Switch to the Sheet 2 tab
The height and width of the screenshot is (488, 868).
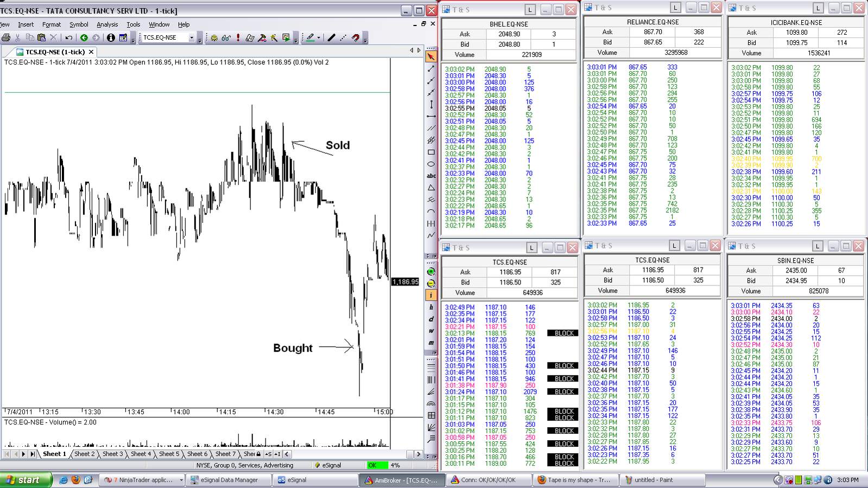(84, 454)
